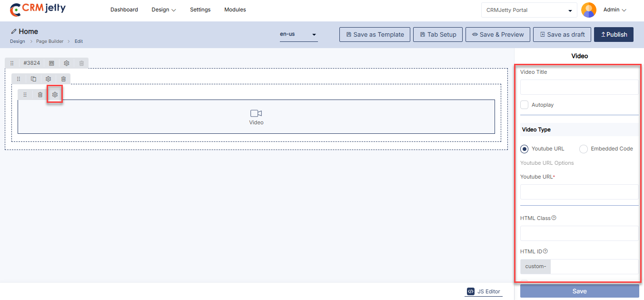Open the CRMJetty Portal dropdown

(529, 10)
